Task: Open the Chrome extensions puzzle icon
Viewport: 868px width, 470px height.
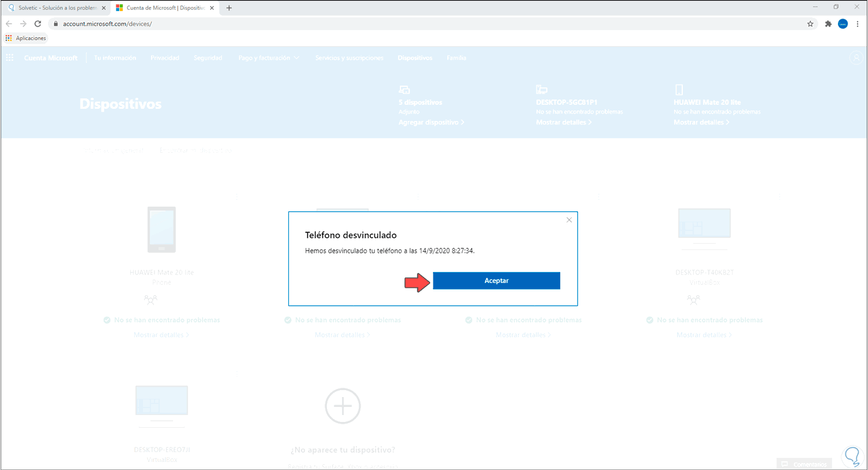Action: click(828, 24)
